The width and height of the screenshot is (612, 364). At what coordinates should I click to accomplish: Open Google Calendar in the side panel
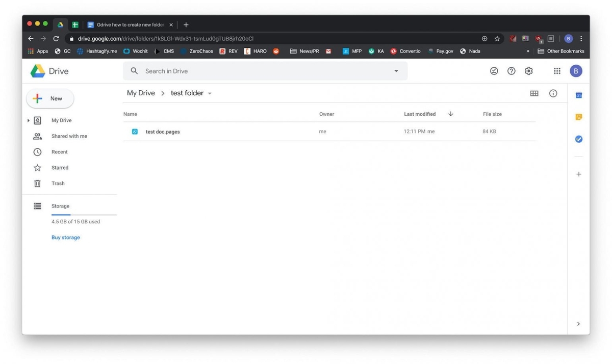[578, 95]
